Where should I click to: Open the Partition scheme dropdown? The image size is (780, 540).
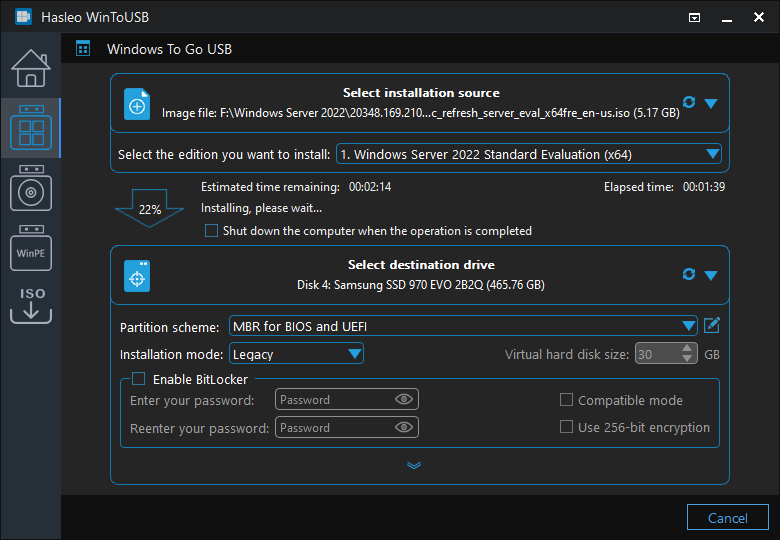(x=463, y=326)
